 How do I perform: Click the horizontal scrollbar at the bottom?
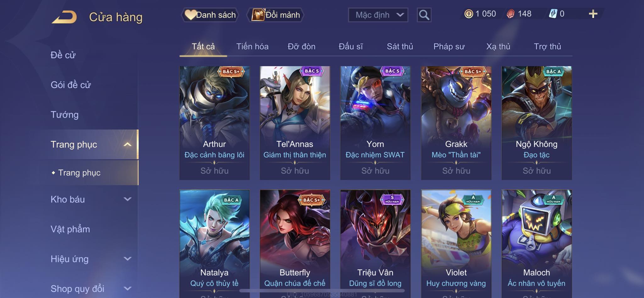(322, 290)
